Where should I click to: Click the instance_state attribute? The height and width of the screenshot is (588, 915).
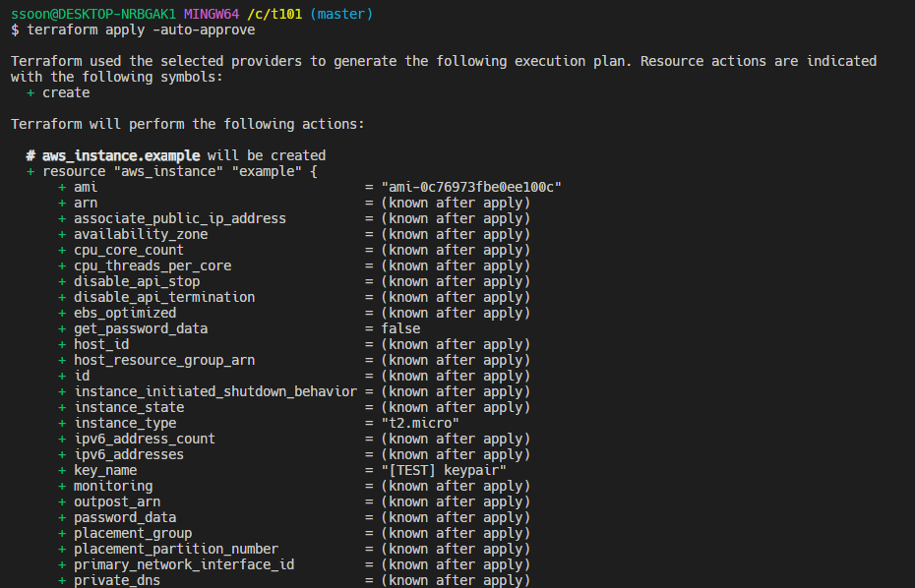point(128,408)
